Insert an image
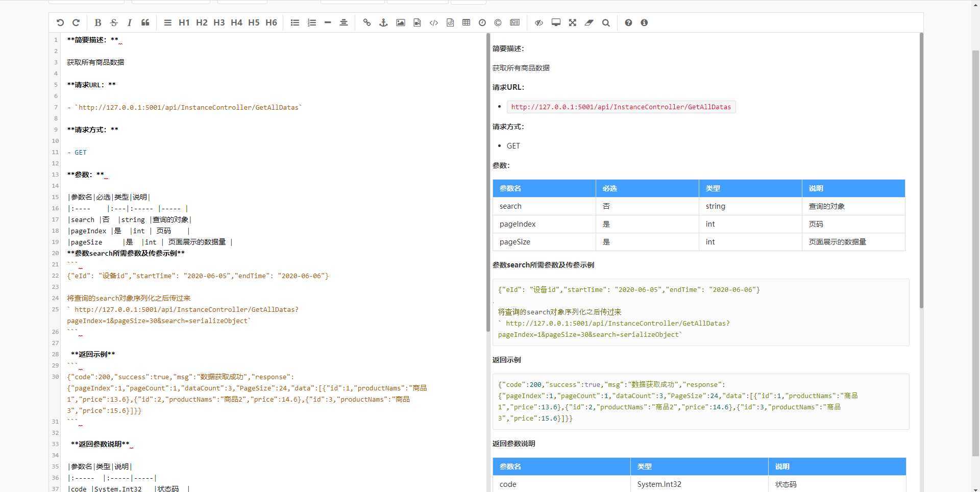980x492 pixels. pos(401,22)
